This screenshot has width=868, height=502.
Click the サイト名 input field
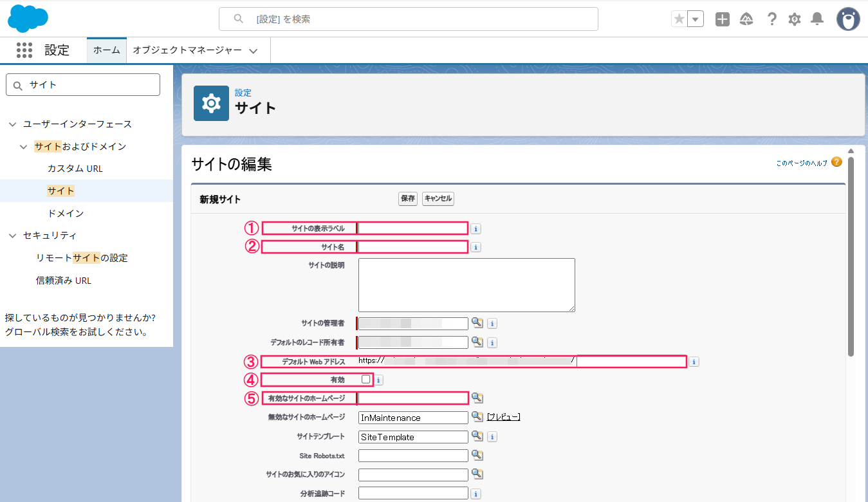pyautogui.click(x=413, y=246)
